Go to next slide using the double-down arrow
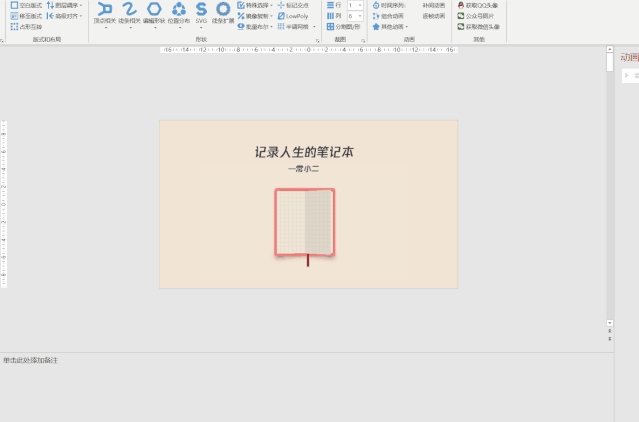 [610, 338]
